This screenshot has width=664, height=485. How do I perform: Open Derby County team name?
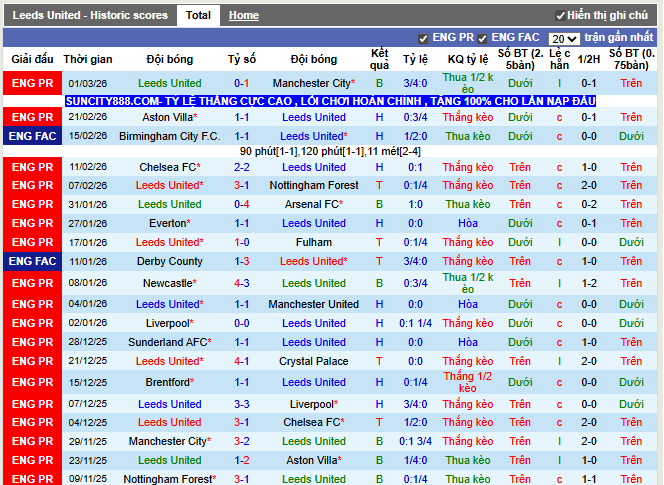click(x=169, y=261)
